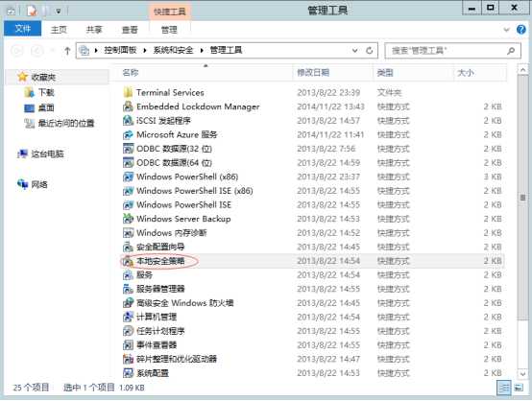Click the iSCSI 发起程序 icon
This screenshot has width=532, height=401.
coord(128,120)
